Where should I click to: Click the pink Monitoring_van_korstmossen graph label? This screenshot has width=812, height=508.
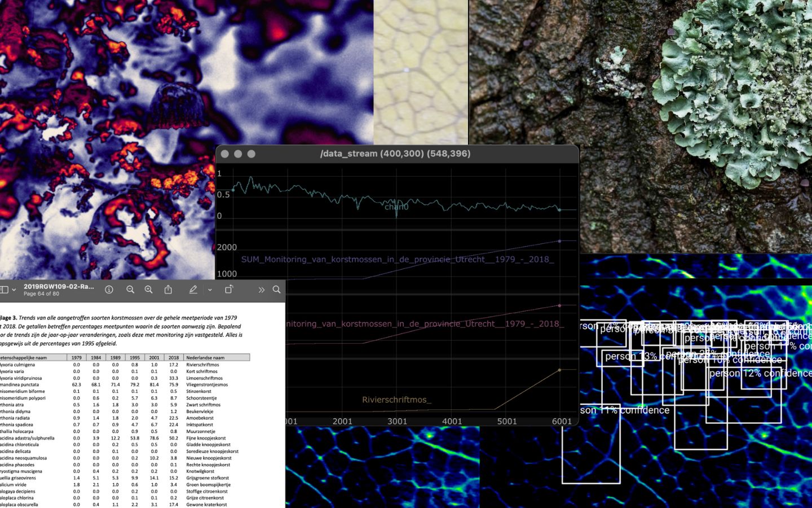[425, 323]
